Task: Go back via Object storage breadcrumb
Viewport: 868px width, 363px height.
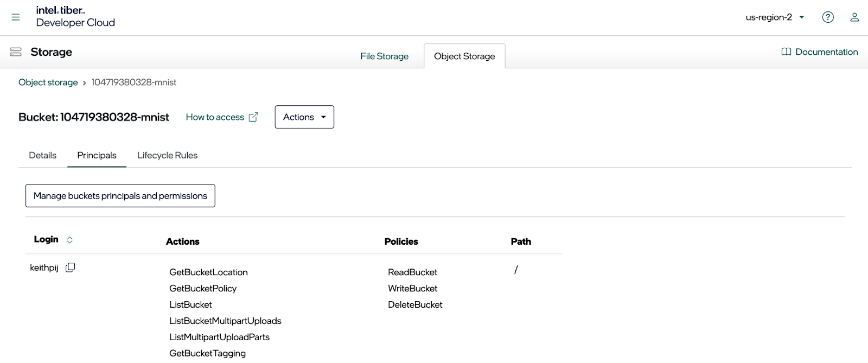Action: 48,82
